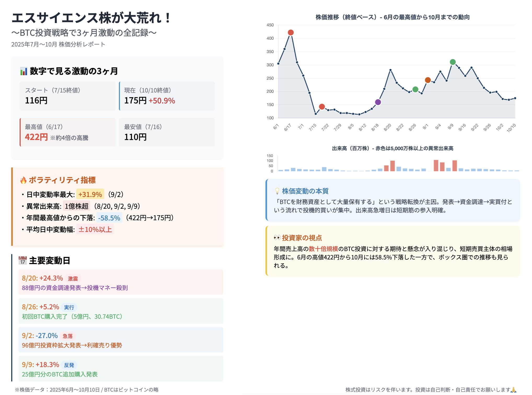
Task: Click the fire icon beside ボラティリティ指標
Action: [24, 180]
